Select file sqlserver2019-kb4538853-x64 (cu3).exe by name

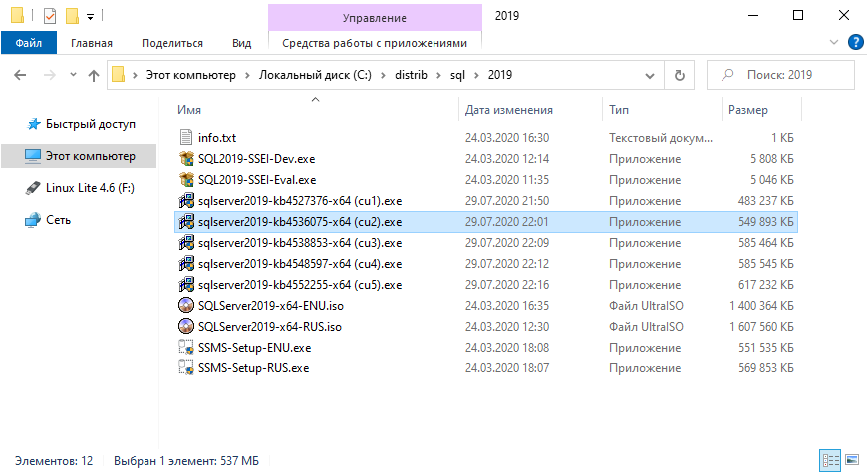point(300,243)
